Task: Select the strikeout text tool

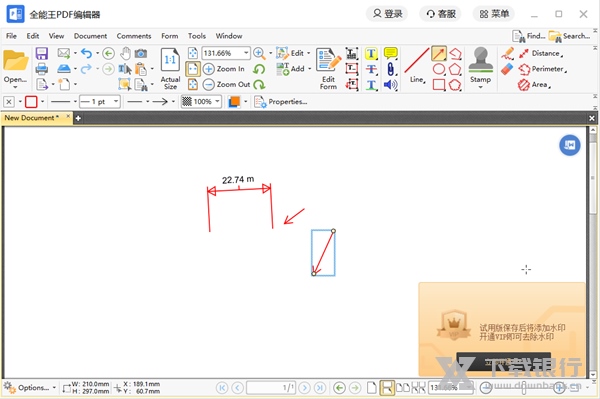Action: pos(371,69)
